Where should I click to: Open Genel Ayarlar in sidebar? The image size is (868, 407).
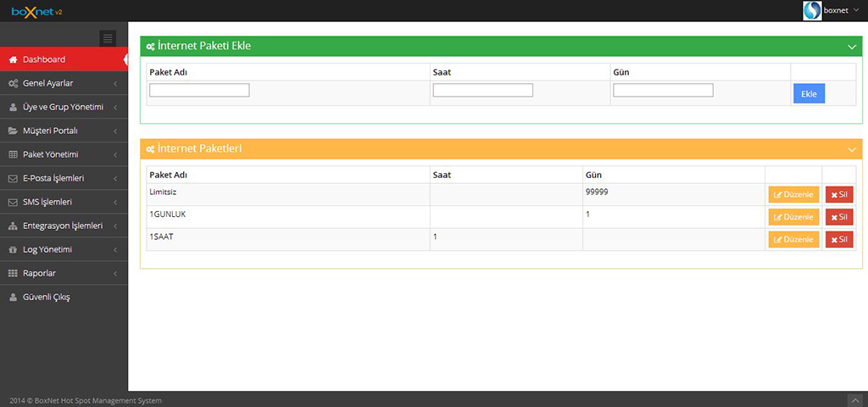pyautogui.click(x=64, y=83)
